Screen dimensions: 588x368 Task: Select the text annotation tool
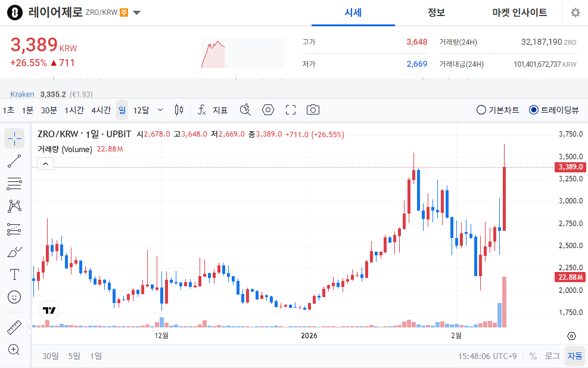tap(14, 274)
